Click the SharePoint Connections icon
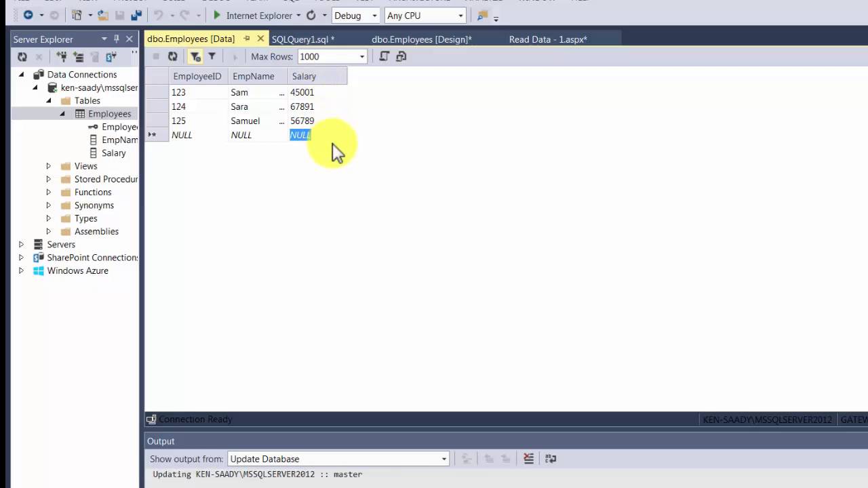Viewport: 868px width, 488px height. pos(39,258)
